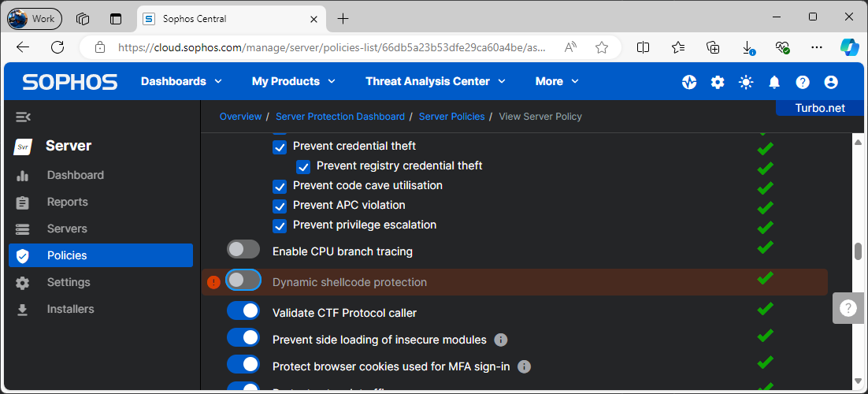Collapse the left sidebar menu icon
868x394 pixels.
[24, 117]
